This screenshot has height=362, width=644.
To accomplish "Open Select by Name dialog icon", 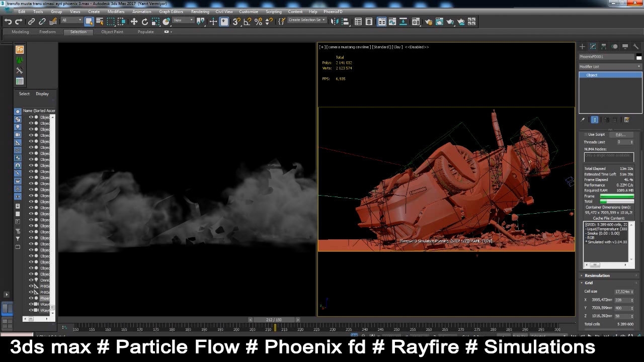I will pos(100,22).
